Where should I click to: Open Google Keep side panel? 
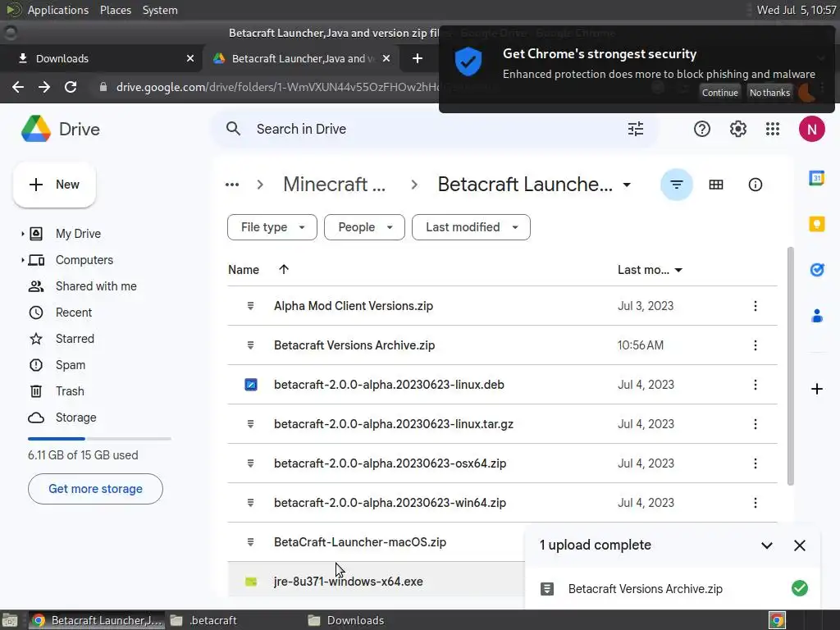tap(816, 224)
